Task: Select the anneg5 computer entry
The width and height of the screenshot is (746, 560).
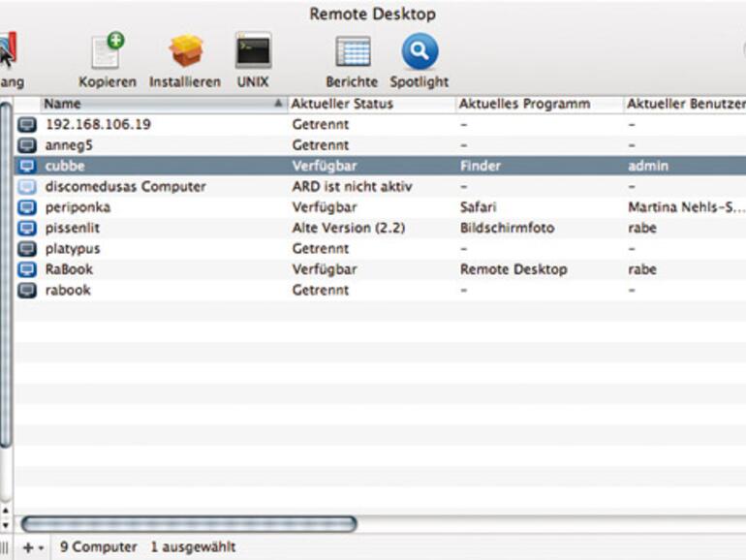Action: click(68, 145)
